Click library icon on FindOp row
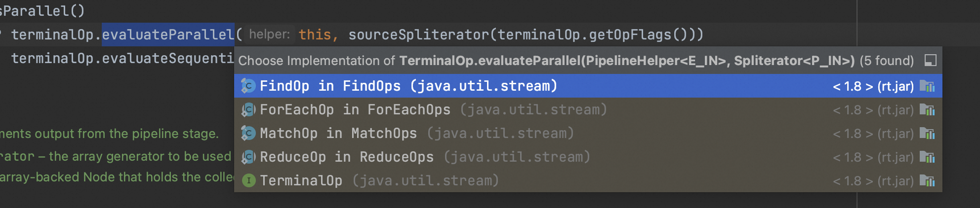This screenshot has height=208, width=980. pos(927,86)
